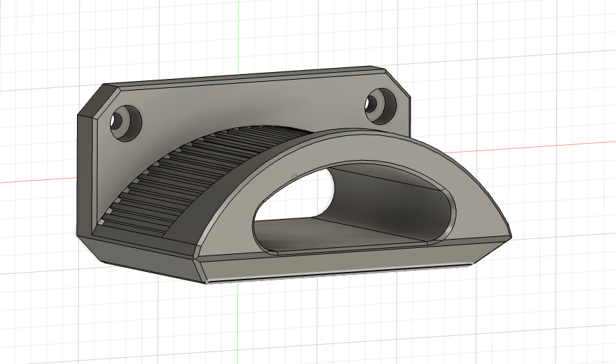The width and height of the screenshot is (616, 364).
Task: Select the top-left chamfered corner of the plate
Action: [x=98, y=100]
